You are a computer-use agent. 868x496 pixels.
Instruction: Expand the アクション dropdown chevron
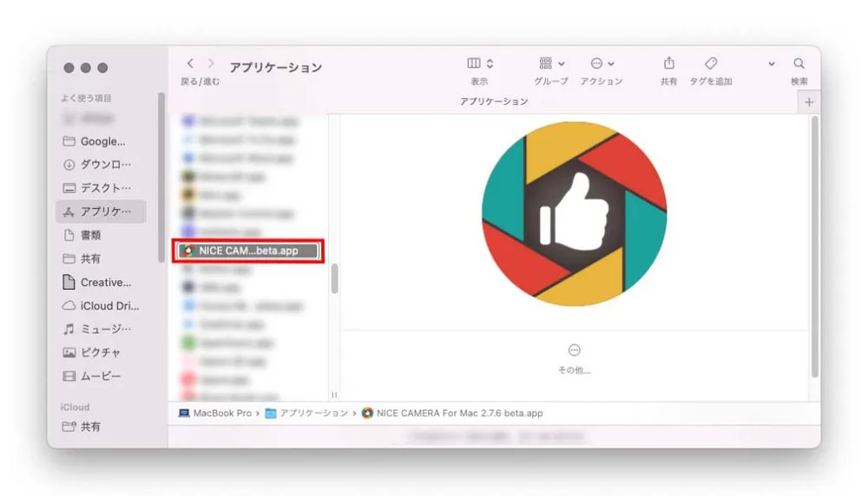pos(611,64)
